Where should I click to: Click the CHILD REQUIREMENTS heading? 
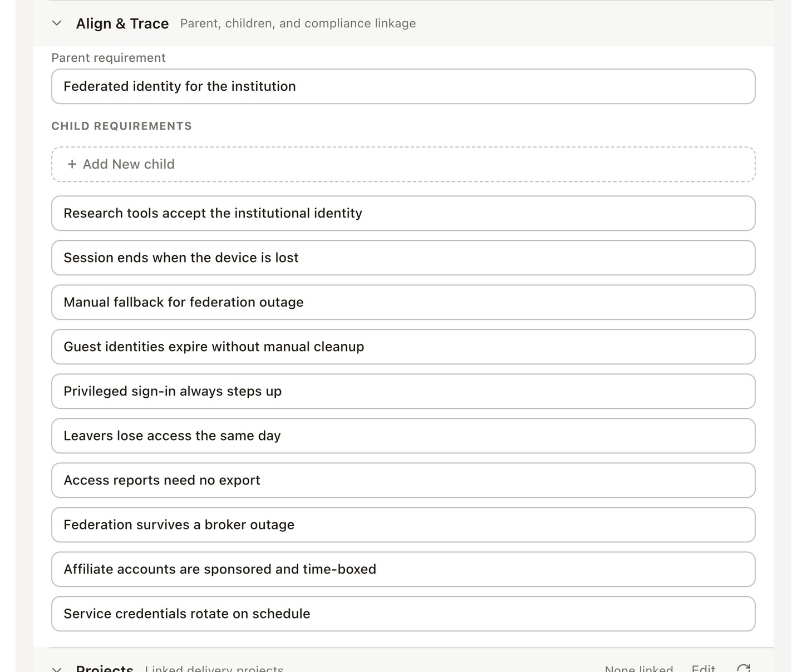[x=121, y=126]
